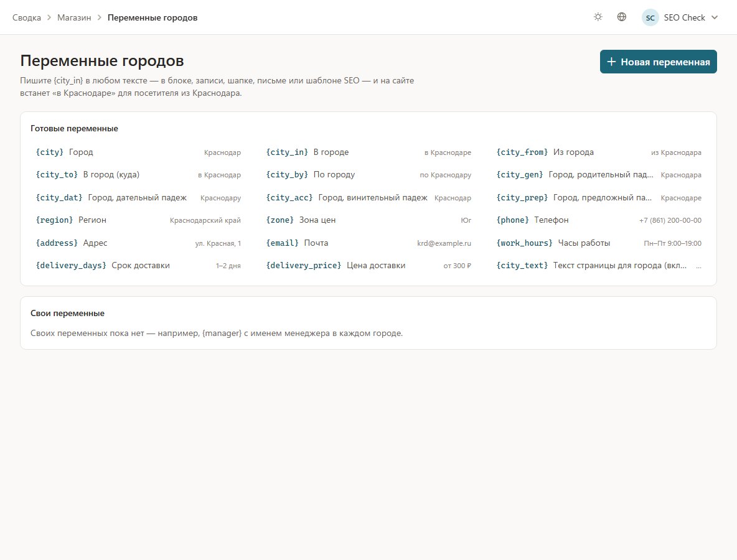
Task: Click the {city_text} variable code
Action: pyautogui.click(x=522, y=266)
